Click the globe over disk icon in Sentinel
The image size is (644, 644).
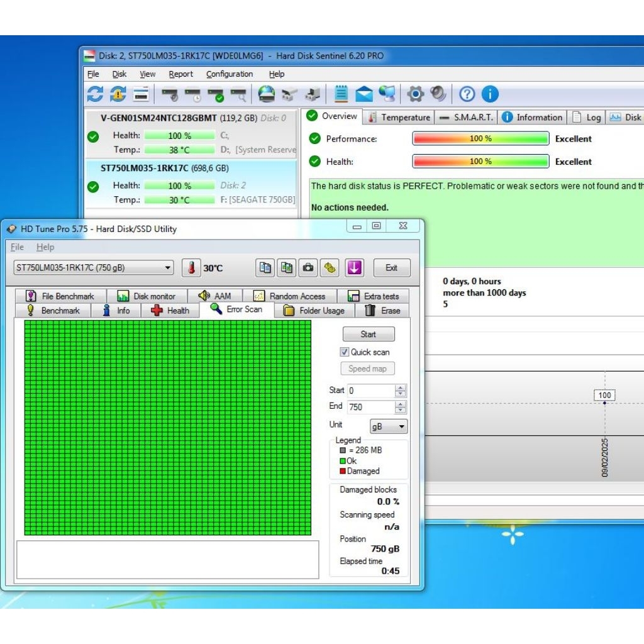click(x=266, y=94)
